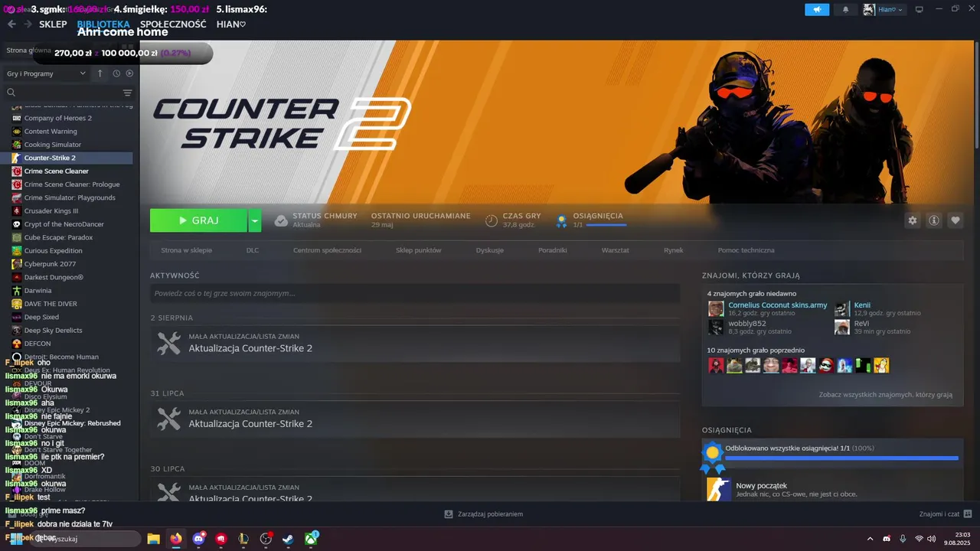The image size is (980, 551).
Task: Toggle the ready-to-play filter icon
Action: pos(129,73)
